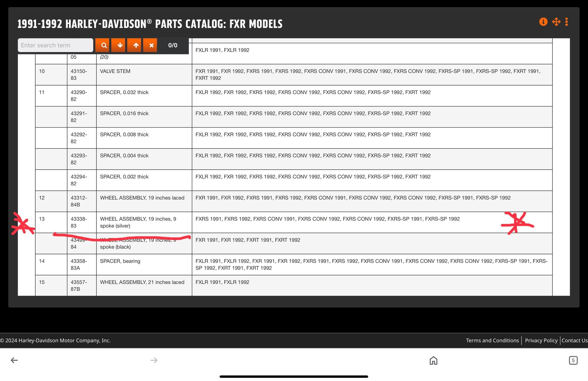Go to previous search result arrow
Image resolution: width=588 pixels, height=381 pixels.
pyautogui.click(x=136, y=45)
